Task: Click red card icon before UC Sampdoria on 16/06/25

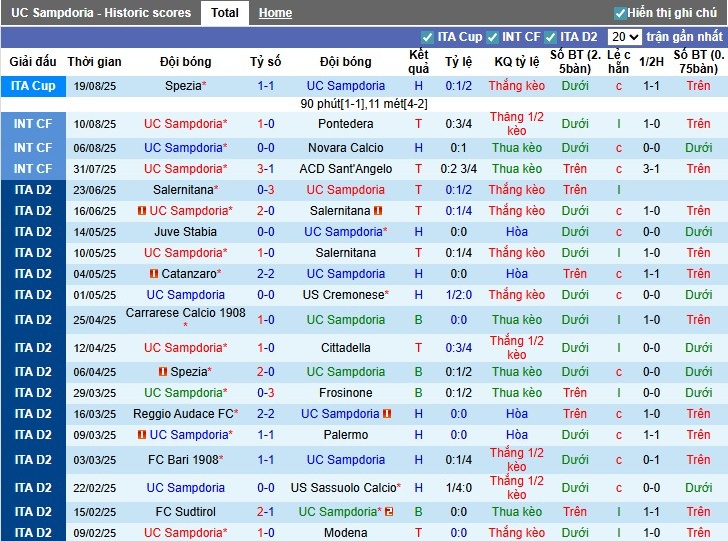Action: (x=142, y=211)
